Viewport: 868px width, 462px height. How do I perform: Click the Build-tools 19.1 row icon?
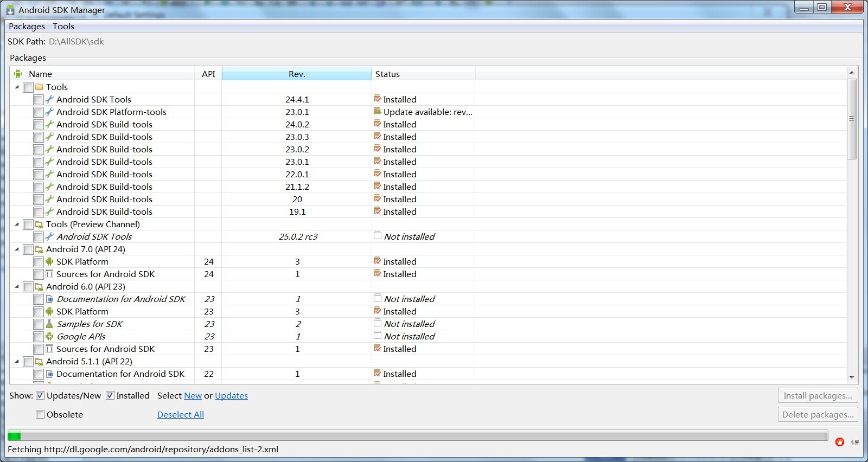point(49,211)
